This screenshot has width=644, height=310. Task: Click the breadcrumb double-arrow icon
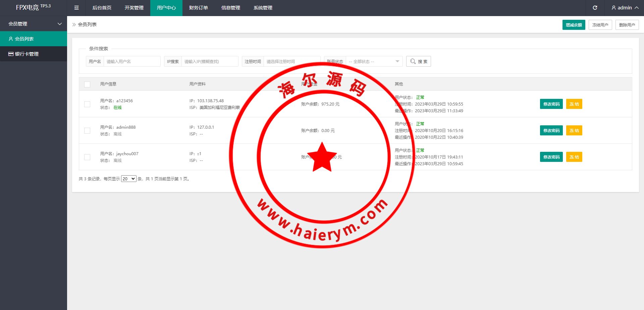coord(74,24)
